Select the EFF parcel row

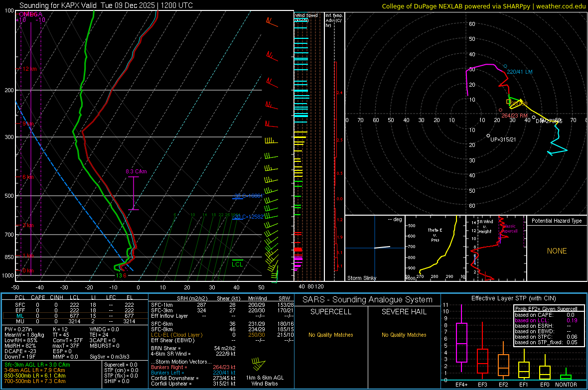(x=74, y=310)
